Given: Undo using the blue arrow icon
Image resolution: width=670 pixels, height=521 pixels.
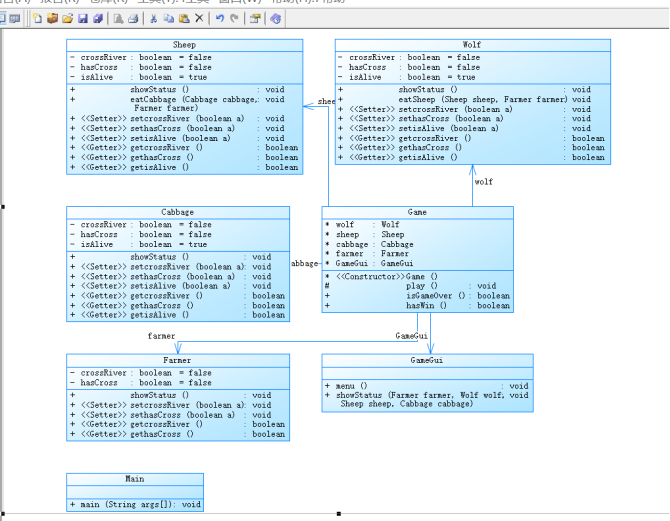Looking at the screenshot, I should [220, 18].
